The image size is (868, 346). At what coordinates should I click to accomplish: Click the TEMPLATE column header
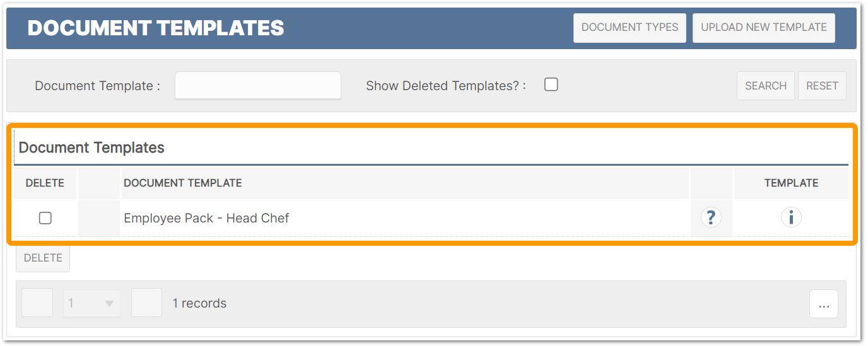791,183
